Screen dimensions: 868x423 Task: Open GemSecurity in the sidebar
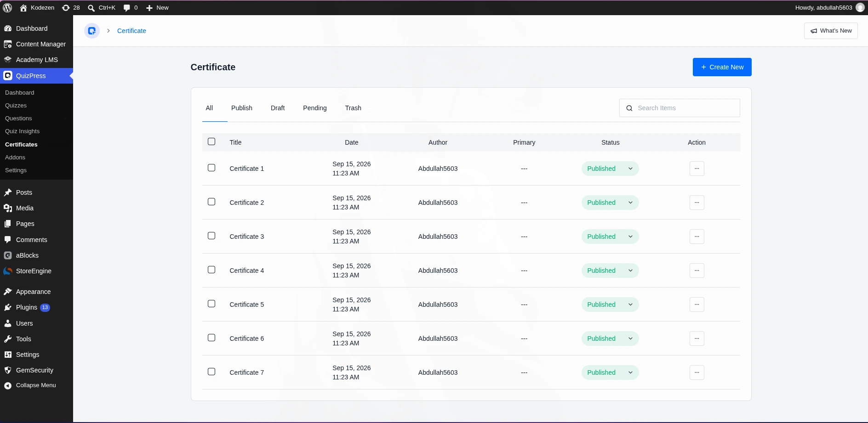(37, 370)
